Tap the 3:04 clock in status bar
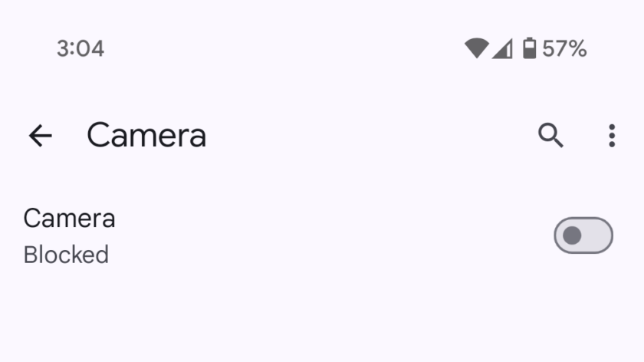Screen dimensions: 644x362 80,49
